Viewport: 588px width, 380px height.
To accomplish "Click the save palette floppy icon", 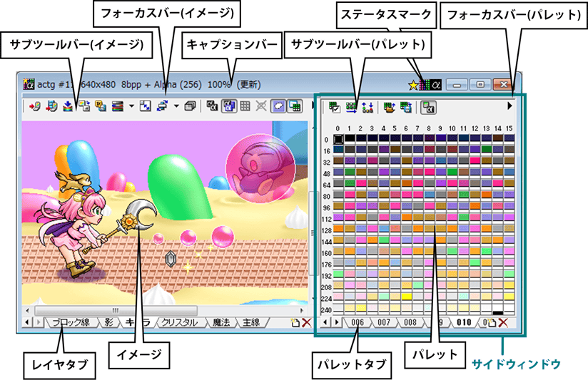I will point(406,108).
